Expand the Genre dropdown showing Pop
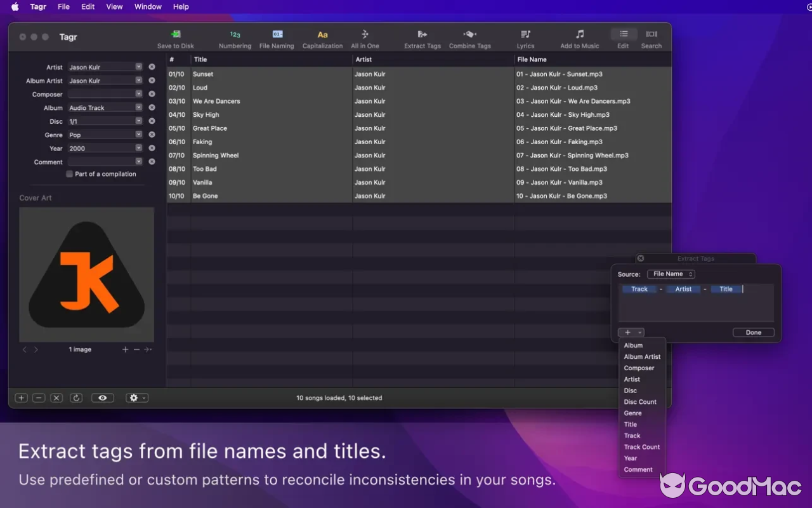812x508 pixels. [138, 135]
